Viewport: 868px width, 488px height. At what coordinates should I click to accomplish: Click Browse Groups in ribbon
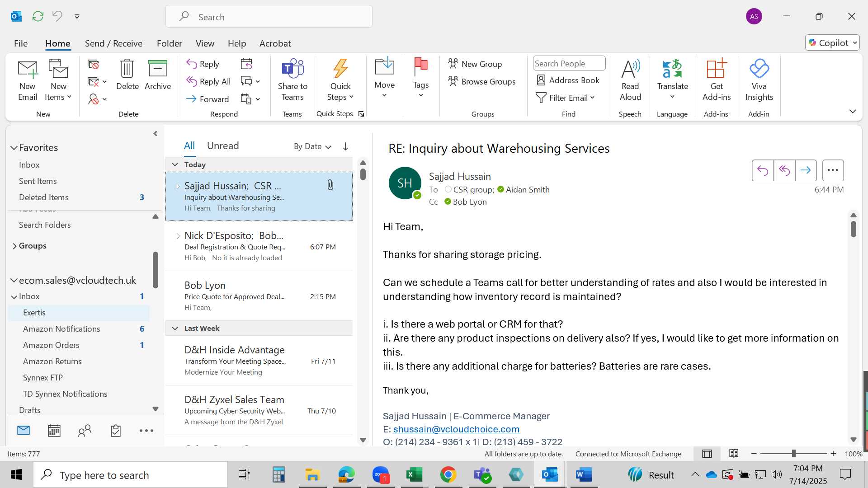[482, 81]
